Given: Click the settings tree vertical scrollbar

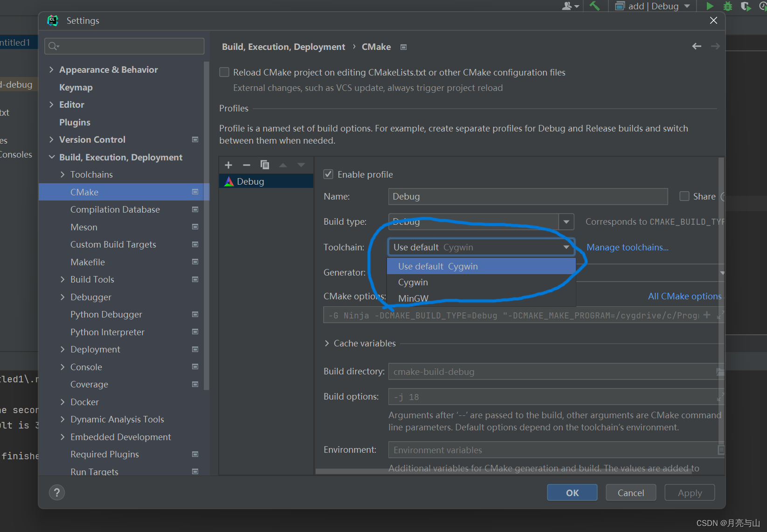Looking at the screenshot, I should [x=206, y=226].
